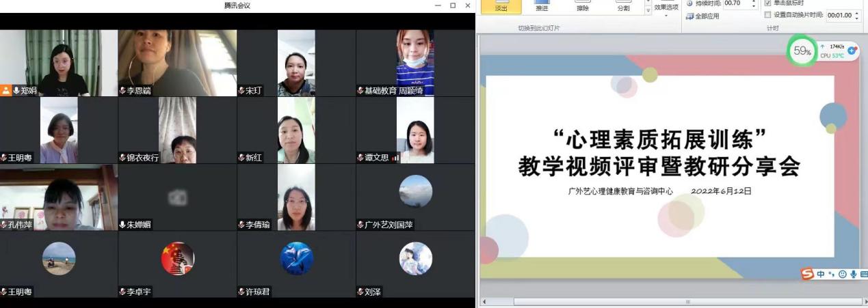Select 郑娟's video tile

point(59,62)
